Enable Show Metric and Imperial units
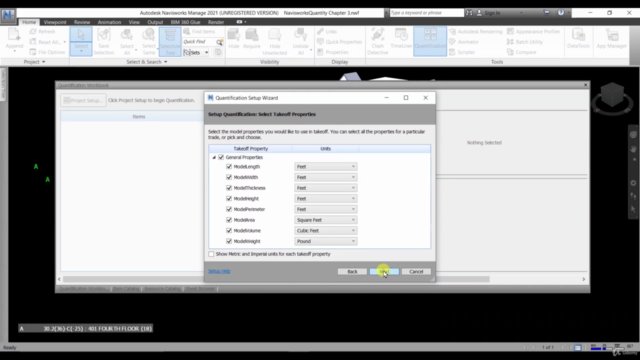This screenshot has width=640, height=360. click(211, 254)
